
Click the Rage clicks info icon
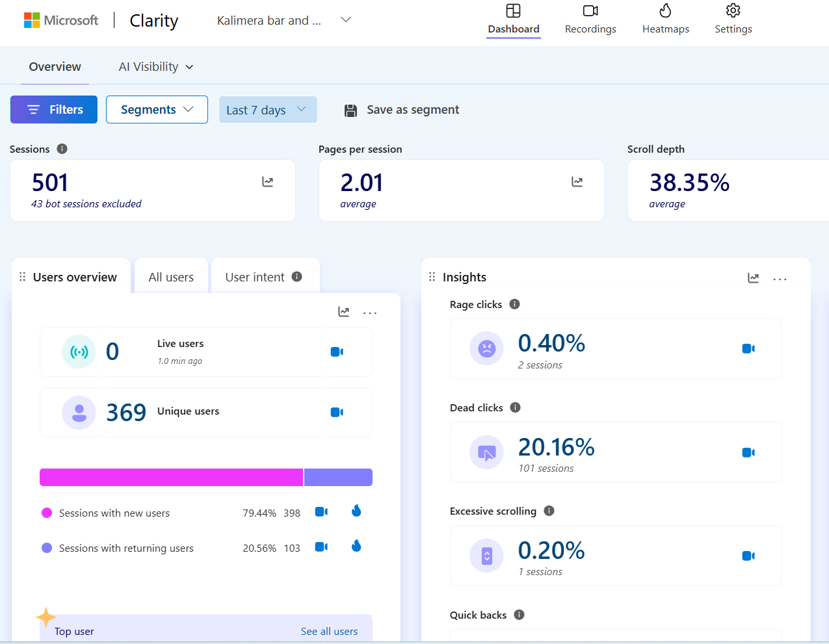tap(514, 304)
